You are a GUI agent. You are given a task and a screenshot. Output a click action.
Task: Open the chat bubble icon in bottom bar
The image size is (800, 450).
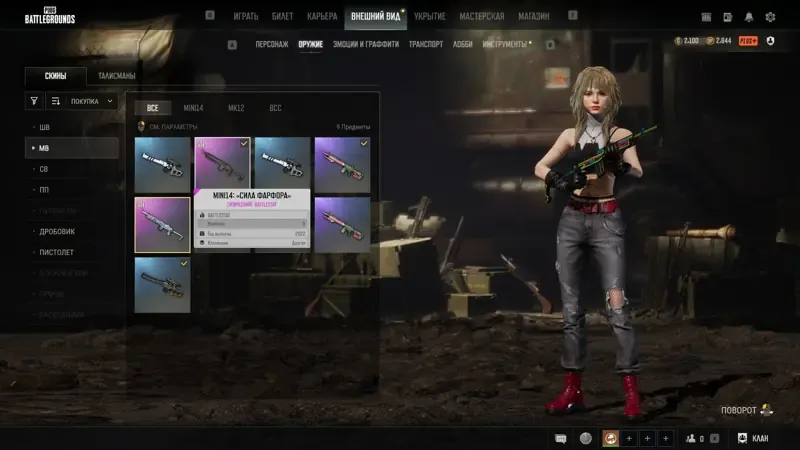pyautogui.click(x=561, y=438)
